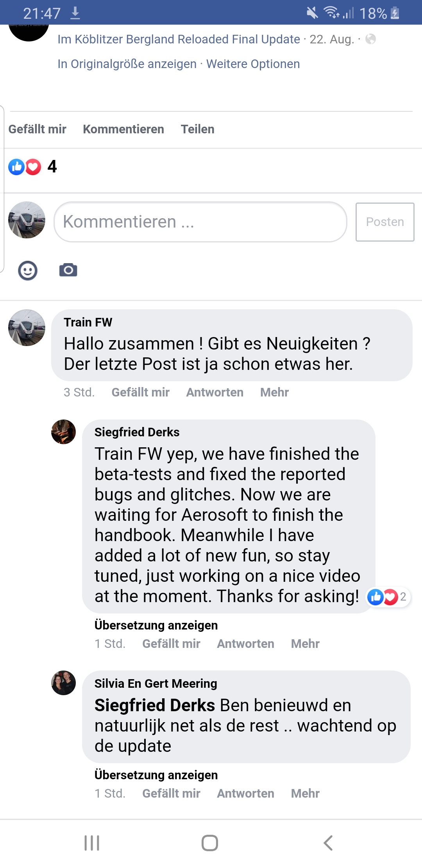Open Siegfried Derks' avatar
This screenshot has width=422, height=868.
pyautogui.click(x=63, y=432)
